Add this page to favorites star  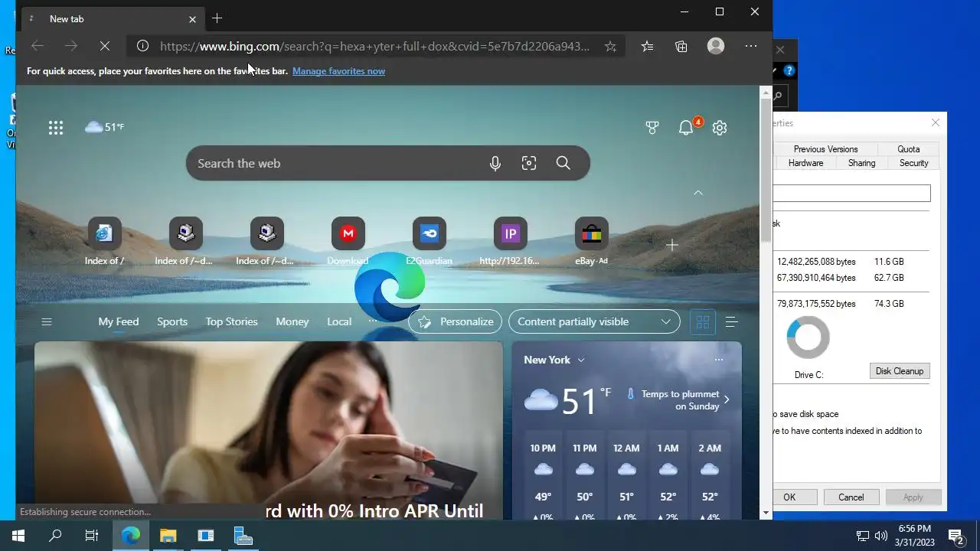pos(610,46)
